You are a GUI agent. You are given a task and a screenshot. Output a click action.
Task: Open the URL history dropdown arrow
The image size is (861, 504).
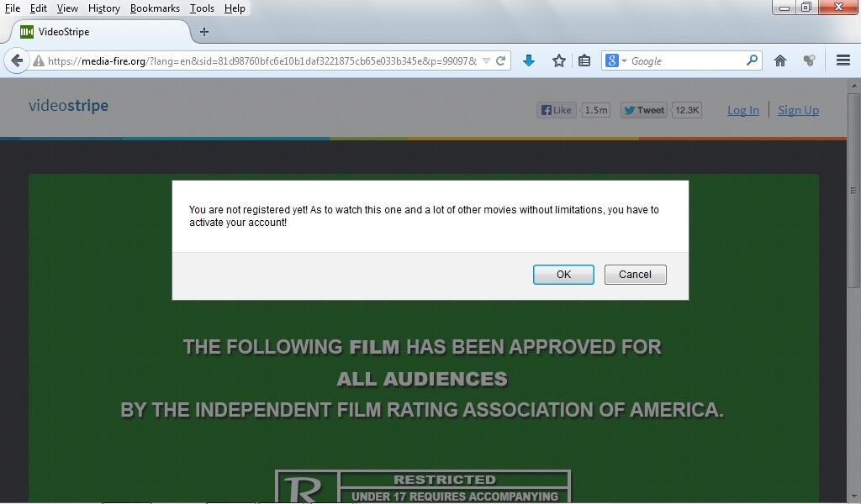click(486, 60)
